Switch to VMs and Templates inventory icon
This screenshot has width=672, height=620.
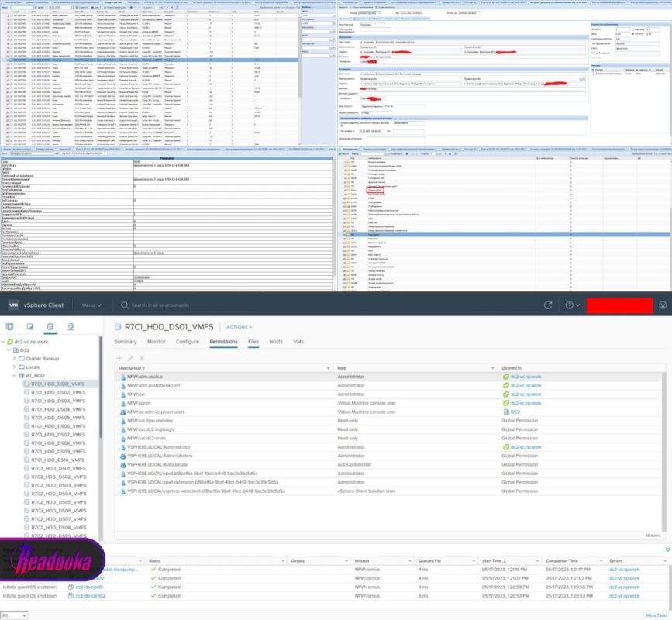click(30, 327)
